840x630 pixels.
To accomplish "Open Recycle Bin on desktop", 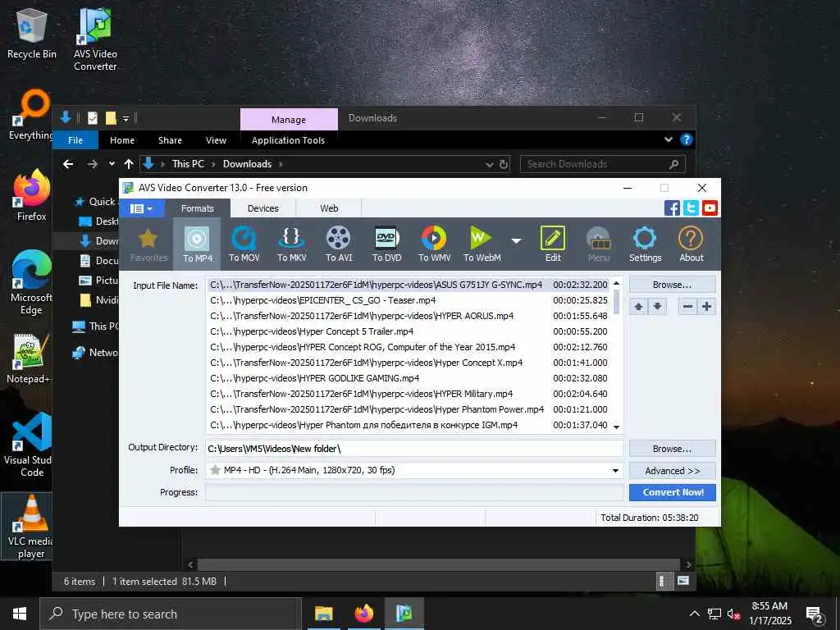I will coord(32,34).
